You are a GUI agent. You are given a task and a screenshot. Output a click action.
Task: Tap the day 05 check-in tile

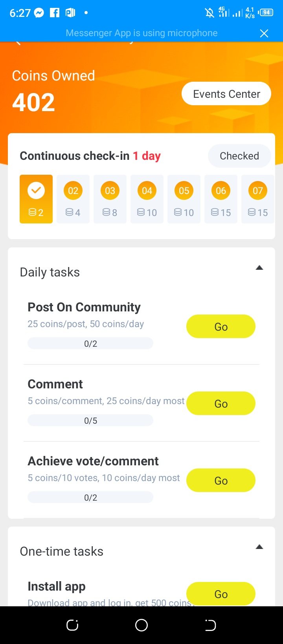pyautogui.click(x=184, y=199)
